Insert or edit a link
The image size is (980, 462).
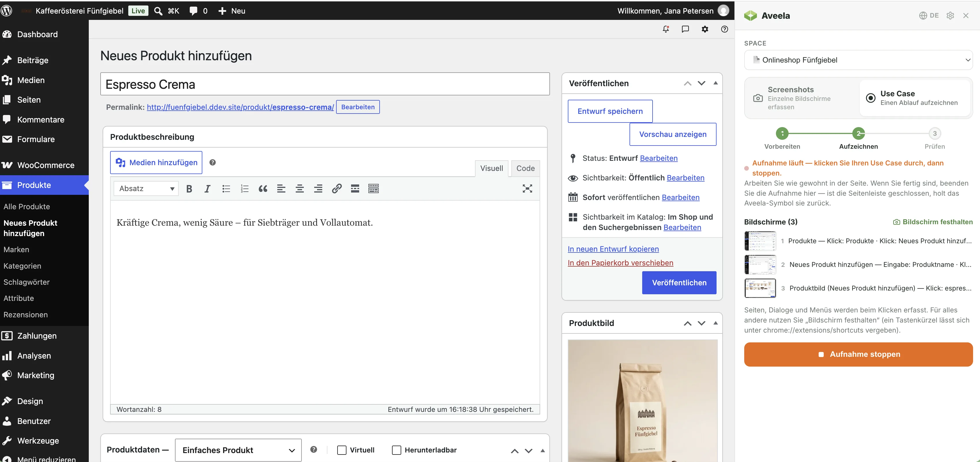[337, 188]
